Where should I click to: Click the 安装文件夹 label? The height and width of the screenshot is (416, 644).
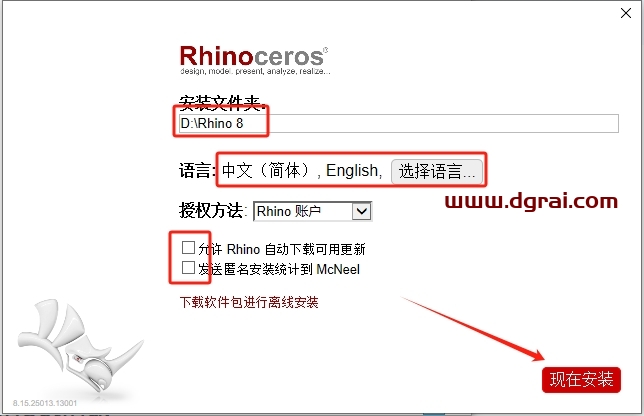tap(221, 103)
